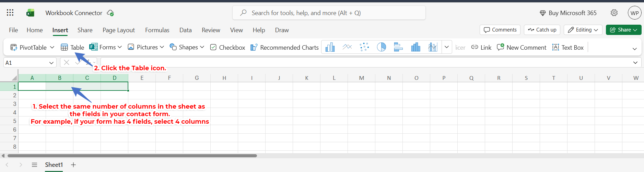Add a New Comment

[x=522, y=47]
